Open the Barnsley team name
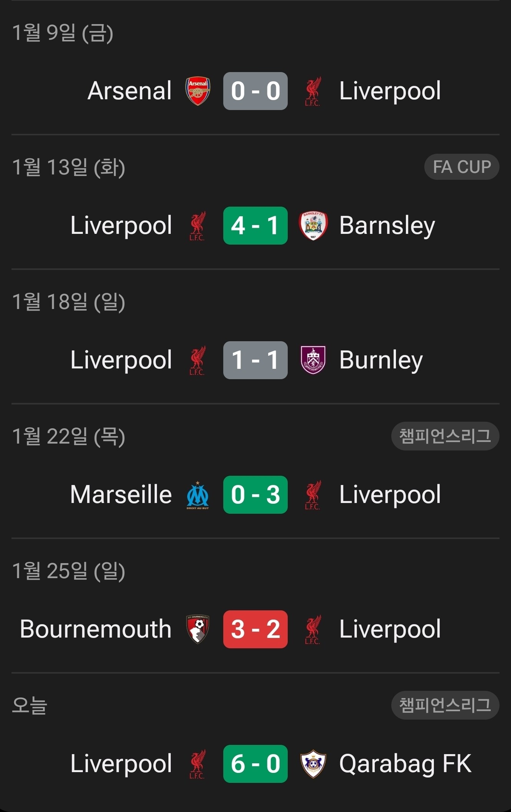Screen dimensions: 511x812 coord(387,226)
